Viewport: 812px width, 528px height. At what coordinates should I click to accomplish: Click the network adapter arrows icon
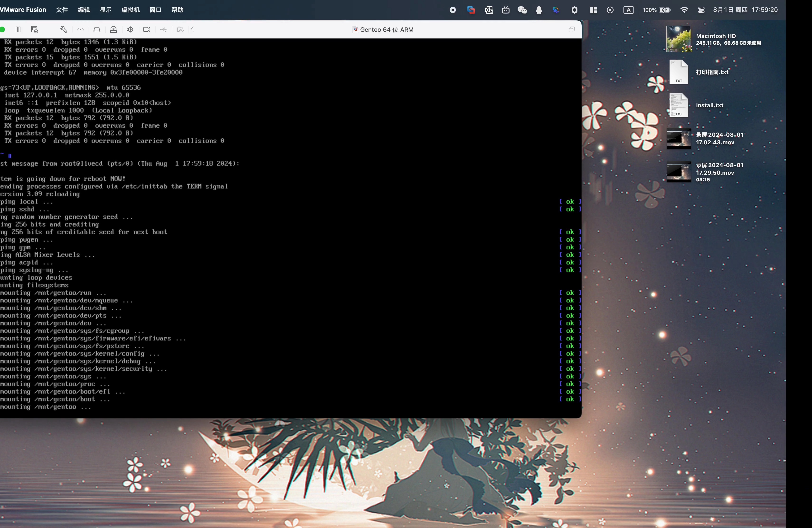coord(80,30)
